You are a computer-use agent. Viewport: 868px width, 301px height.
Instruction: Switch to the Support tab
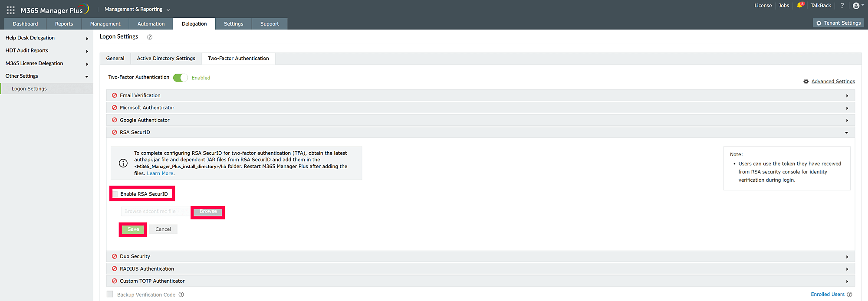[270, 24]
